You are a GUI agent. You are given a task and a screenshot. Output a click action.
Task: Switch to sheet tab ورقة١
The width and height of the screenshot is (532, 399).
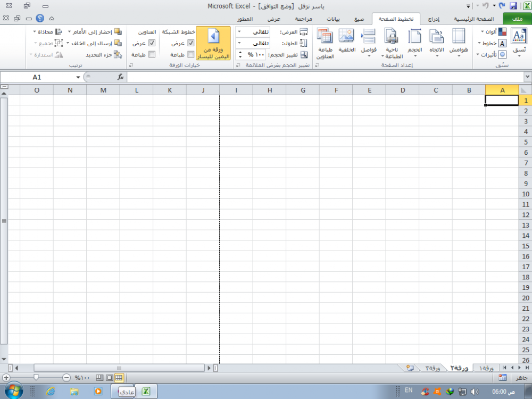(x=486, y=368)
